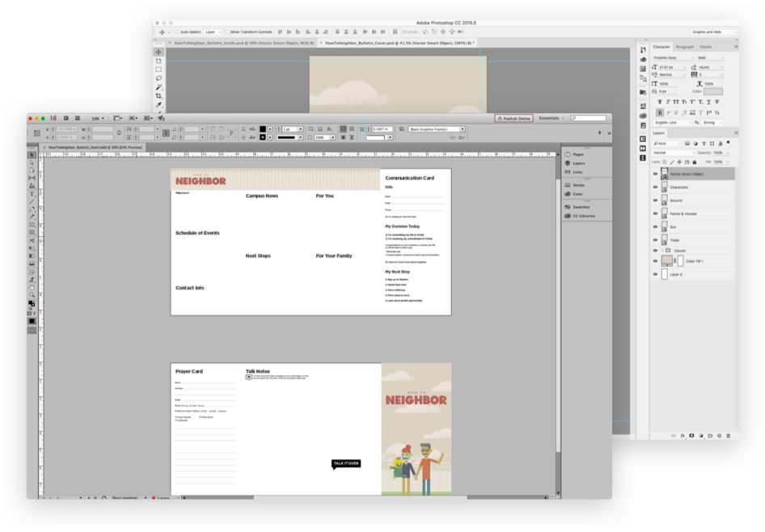Hide the Characters layer
The width and height of the screenshot is (765, 532).
click(x=655, y=187)
